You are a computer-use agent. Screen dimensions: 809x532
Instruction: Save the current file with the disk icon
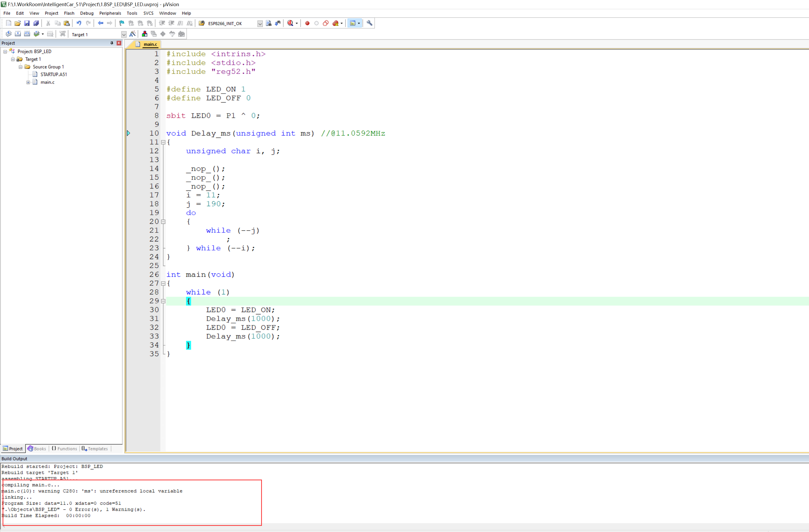tap(27, 23)
